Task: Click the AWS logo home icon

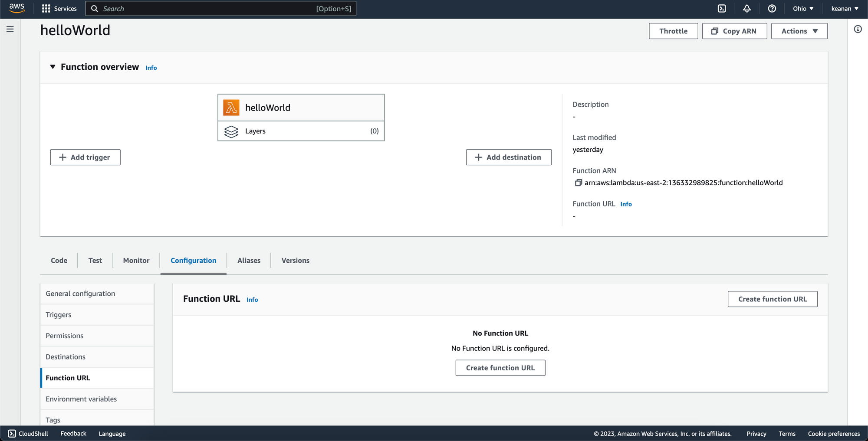Action: coord(16,8)
